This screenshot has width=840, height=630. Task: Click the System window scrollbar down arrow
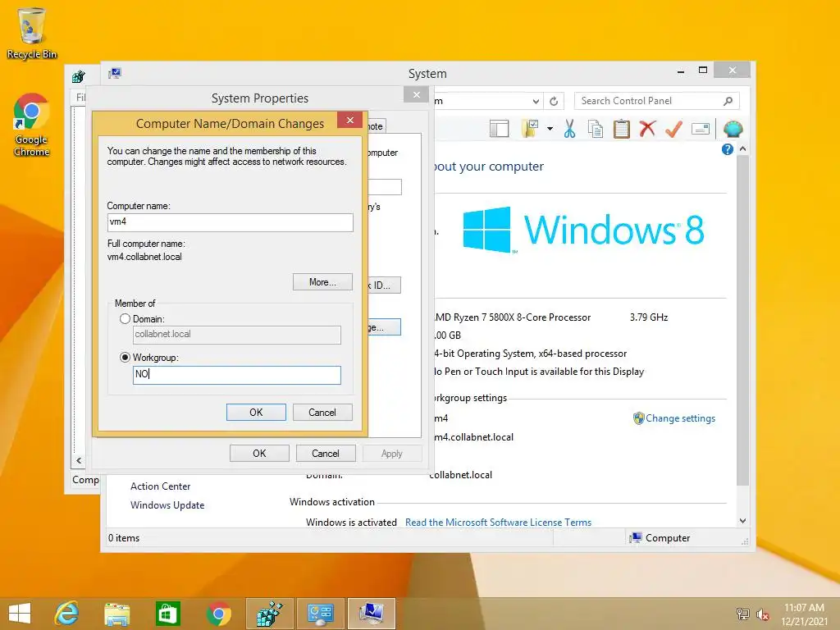[x=742, y=521]
